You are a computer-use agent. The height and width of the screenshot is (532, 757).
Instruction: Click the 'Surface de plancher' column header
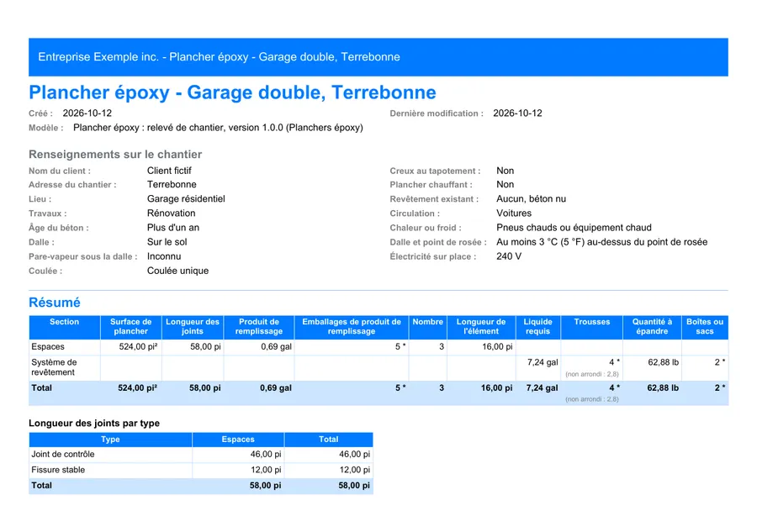[131, 327]
